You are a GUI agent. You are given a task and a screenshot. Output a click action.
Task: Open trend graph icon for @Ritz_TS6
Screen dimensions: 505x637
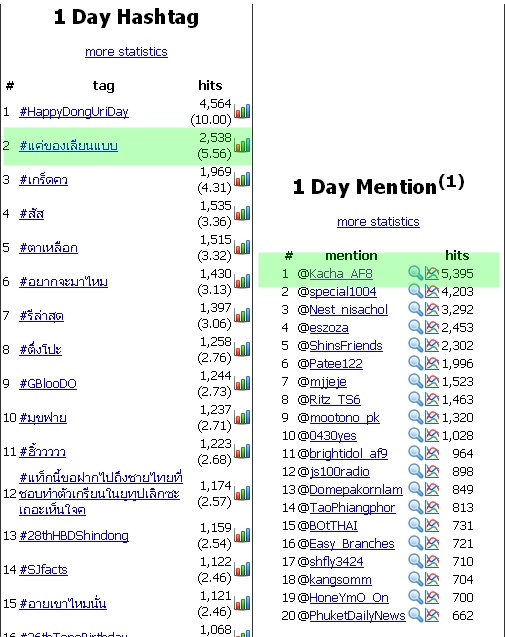[x=432, y=399]
